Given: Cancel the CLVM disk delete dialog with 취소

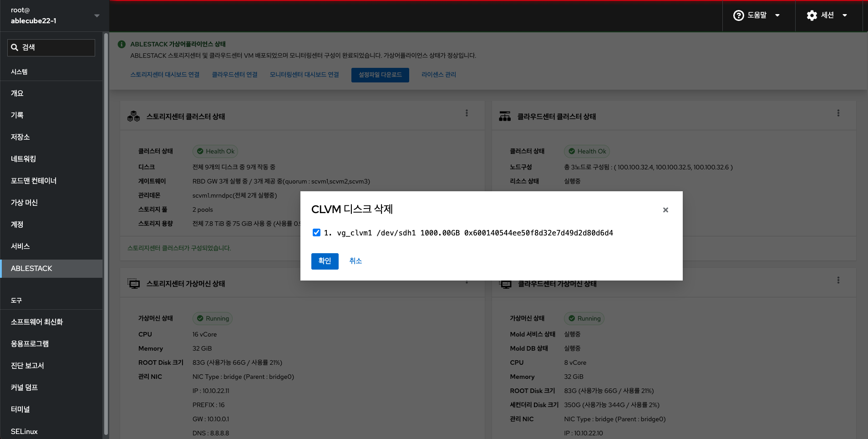Looking at the screenshot, I should pyautogui.click(x=355, y=261).
